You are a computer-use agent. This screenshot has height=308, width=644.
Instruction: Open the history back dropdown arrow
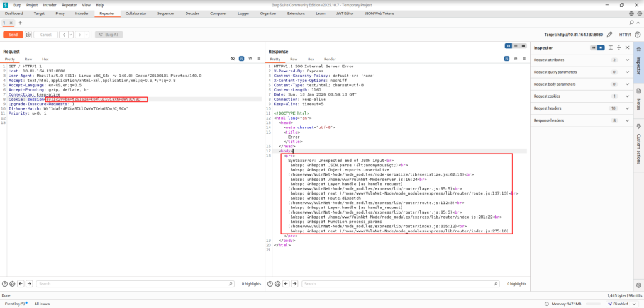(71, 35)
